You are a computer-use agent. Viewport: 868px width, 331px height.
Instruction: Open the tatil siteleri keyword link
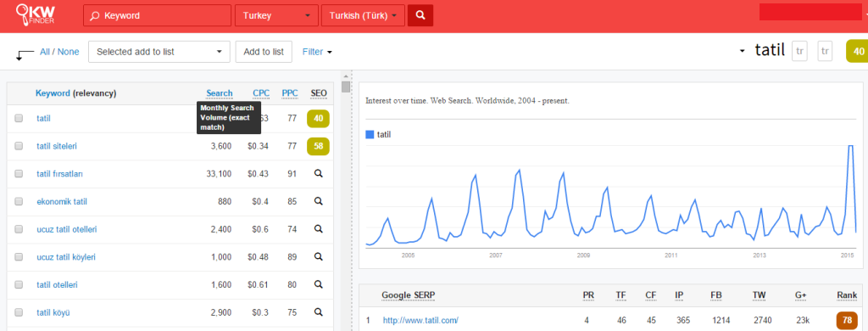click(x=57, y=146)
